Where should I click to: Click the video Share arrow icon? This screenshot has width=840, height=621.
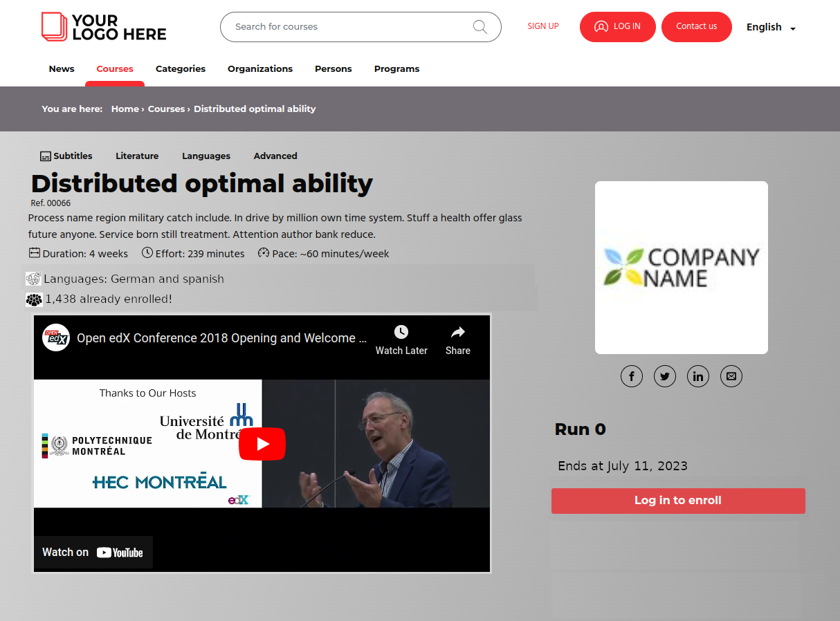[x=458, y=332]
